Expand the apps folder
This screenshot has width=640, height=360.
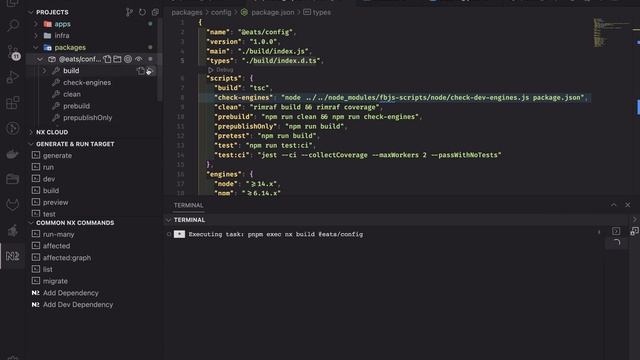pos(36,24)
